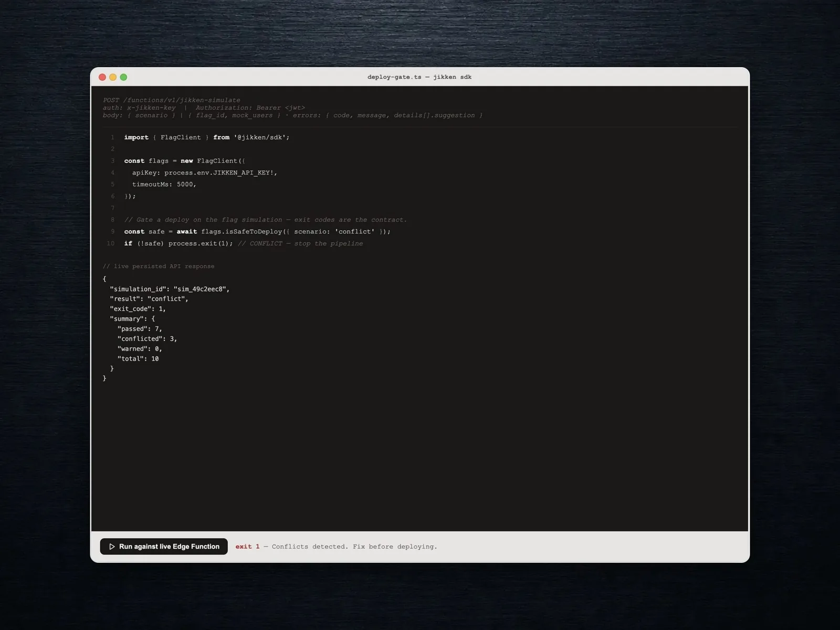The width and height of the screenshot is (840, 630).
Task: Click the '"exit_code": 1' line
Action: click(138, 309)
